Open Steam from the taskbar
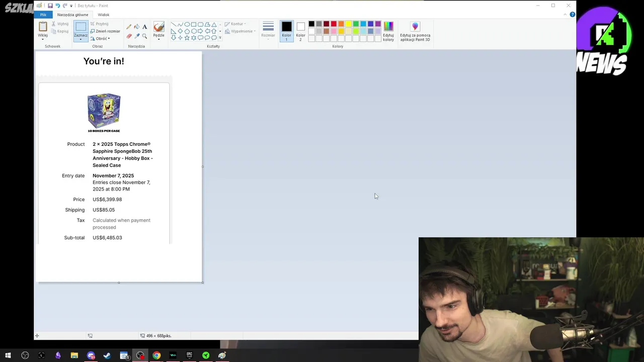The image size is (644, 362). coord(107,355)
